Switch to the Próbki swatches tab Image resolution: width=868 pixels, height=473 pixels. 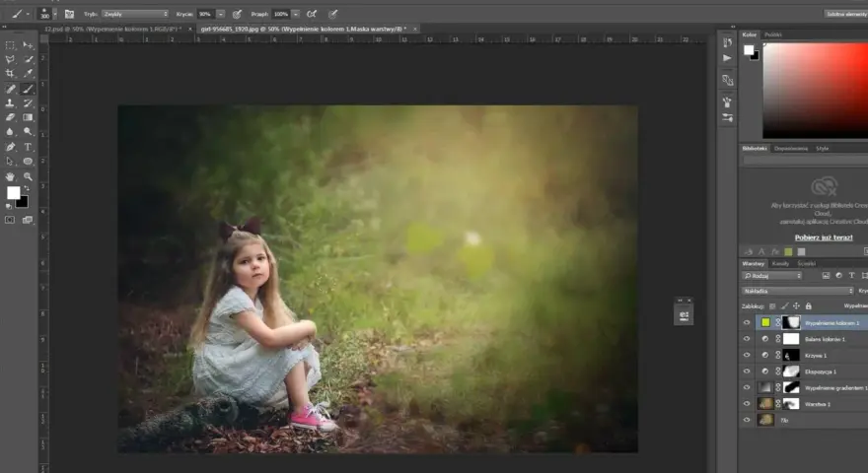pos(772,34)
